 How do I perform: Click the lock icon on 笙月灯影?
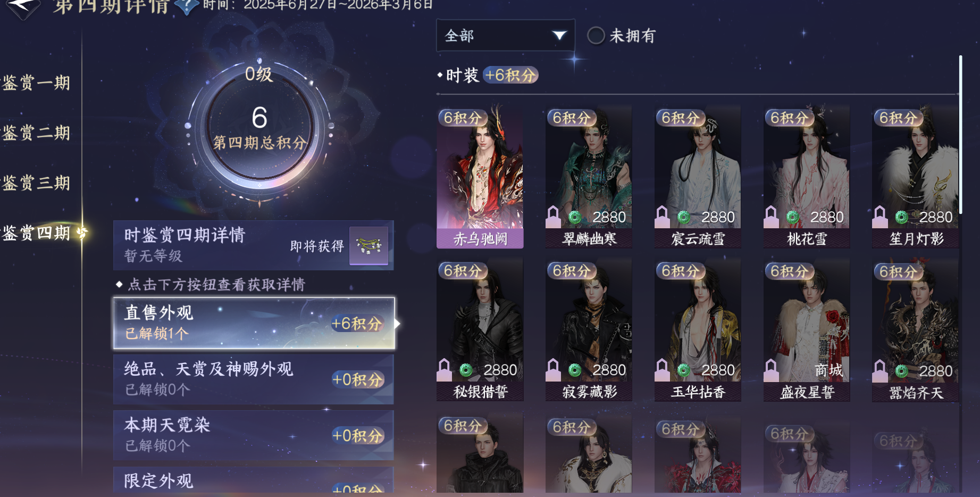(x=880, y=217)
